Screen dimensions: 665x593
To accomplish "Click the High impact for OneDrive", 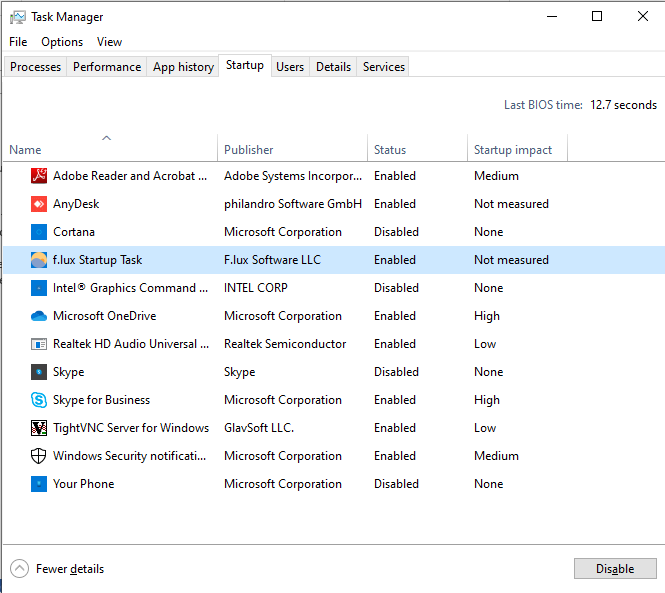I will point(487,316).
